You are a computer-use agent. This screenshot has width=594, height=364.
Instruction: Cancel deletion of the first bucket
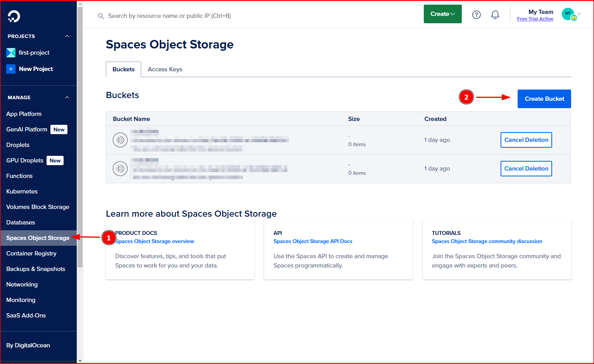pyautogui.click(x=526, y=140)
